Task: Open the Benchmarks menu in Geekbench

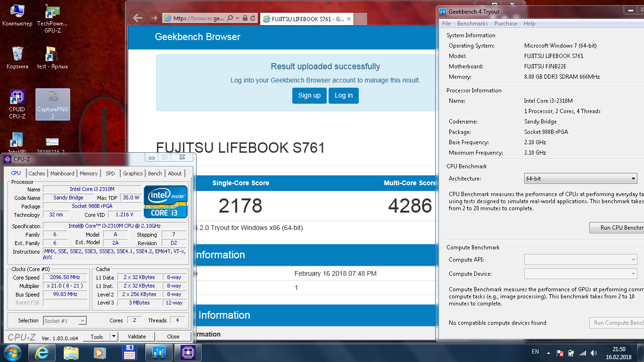Action: tap(472, 24)
